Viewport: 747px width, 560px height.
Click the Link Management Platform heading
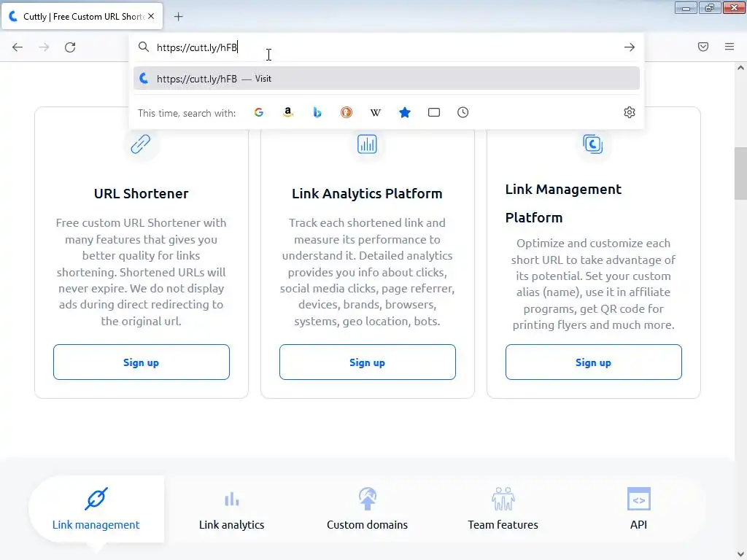(564, 203)
